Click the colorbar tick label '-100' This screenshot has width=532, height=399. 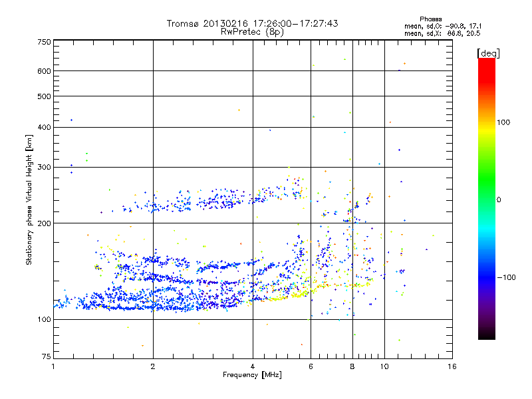tap(506, 277)
